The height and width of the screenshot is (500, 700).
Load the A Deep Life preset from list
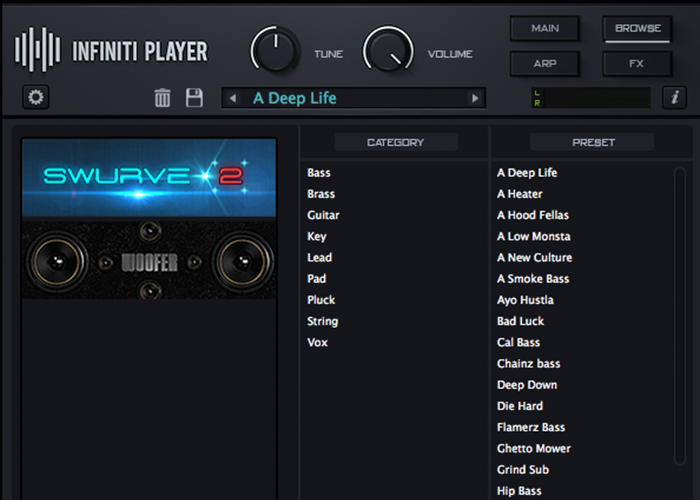click(x=527, y=173)
